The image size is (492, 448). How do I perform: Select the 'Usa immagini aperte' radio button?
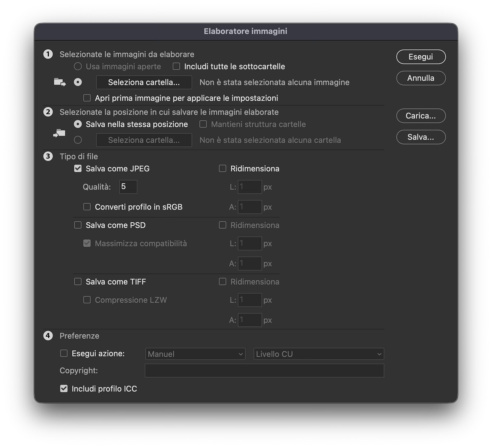(78, 66)
